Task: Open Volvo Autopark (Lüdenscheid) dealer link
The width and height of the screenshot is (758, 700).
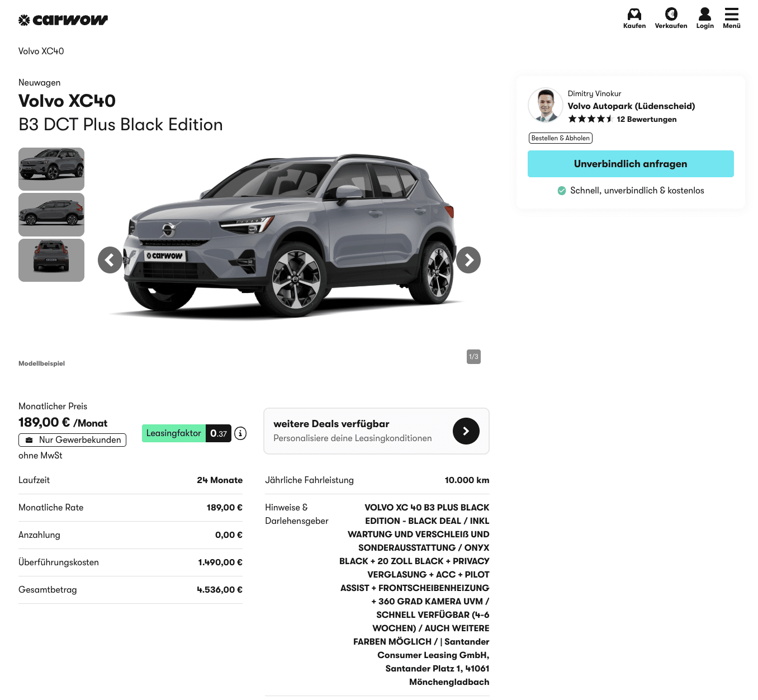Action: [631, 106]
